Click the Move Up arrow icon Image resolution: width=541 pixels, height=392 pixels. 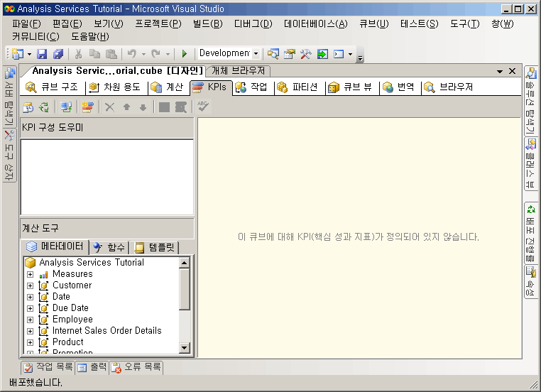[126, 107]
